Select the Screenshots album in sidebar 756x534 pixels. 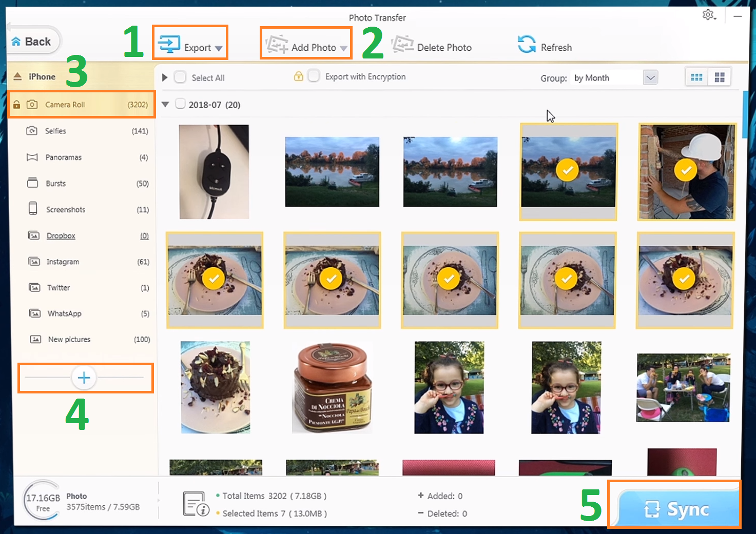[x=66, y=209]
